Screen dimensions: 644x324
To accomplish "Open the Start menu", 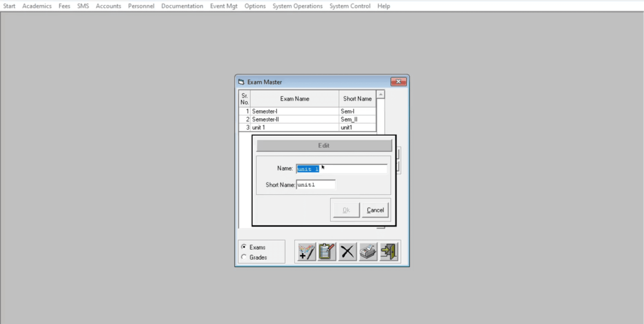I will point(9,6).
